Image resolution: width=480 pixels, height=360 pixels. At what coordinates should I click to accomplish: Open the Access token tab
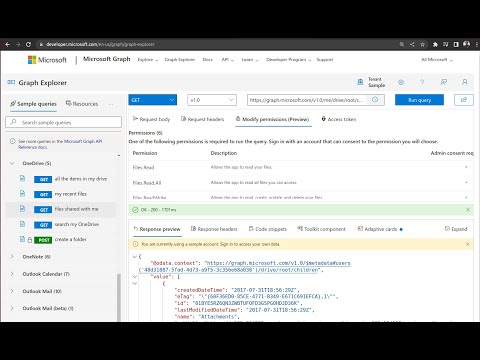click(339, 119)
